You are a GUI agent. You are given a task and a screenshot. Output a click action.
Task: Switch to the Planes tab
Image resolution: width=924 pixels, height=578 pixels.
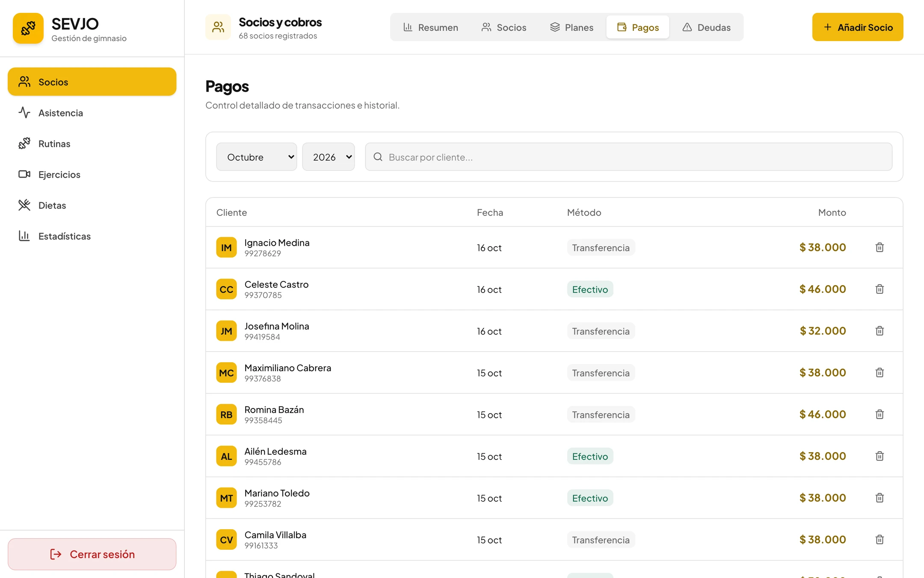pos(572,27)
